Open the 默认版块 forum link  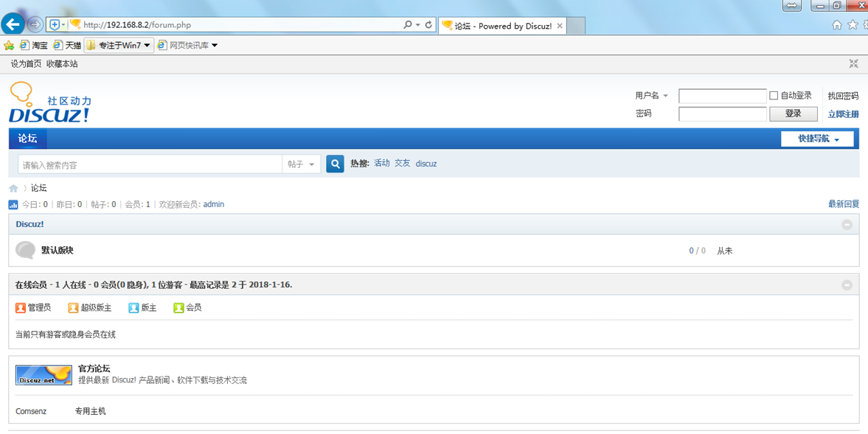(x=58, y=251)
